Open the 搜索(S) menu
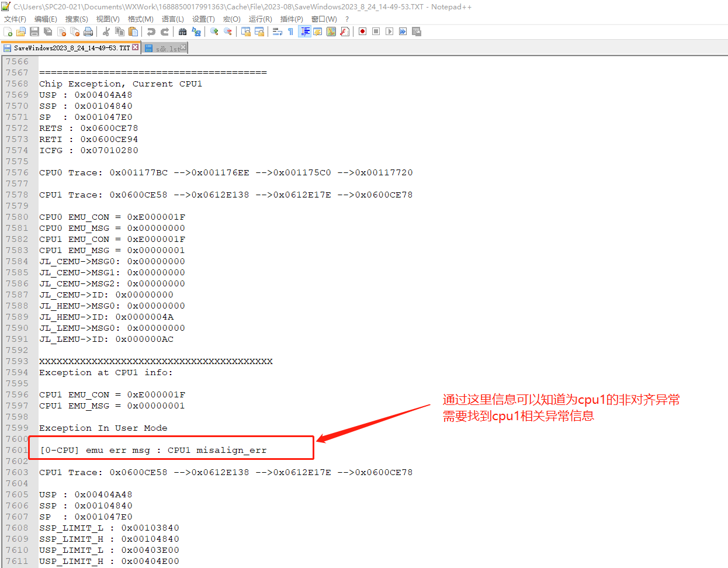728x568 pixels. pos(77,19)
